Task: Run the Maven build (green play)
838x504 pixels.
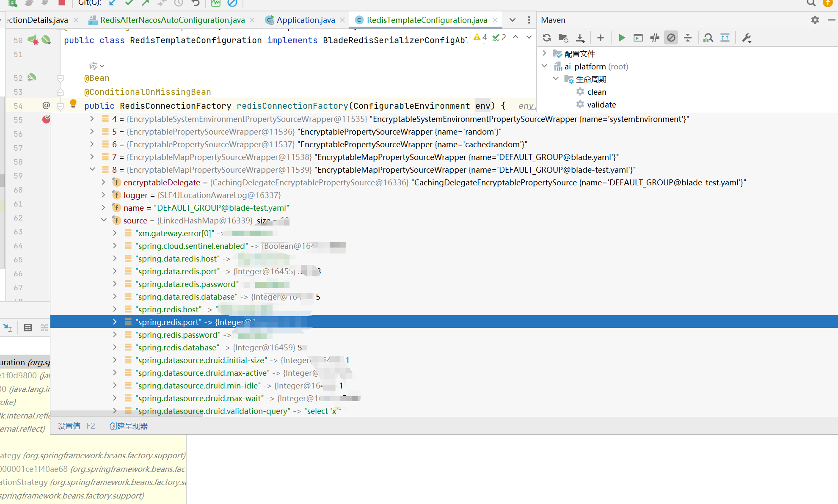Action: pos(621,38)
